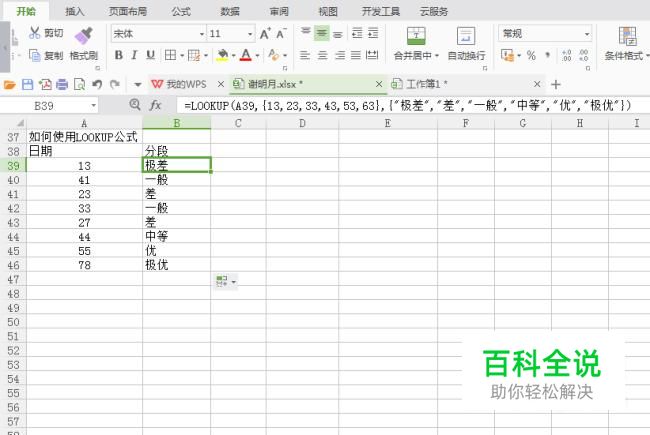
Task: Add a new document tab
Action: tap(556, 85)
